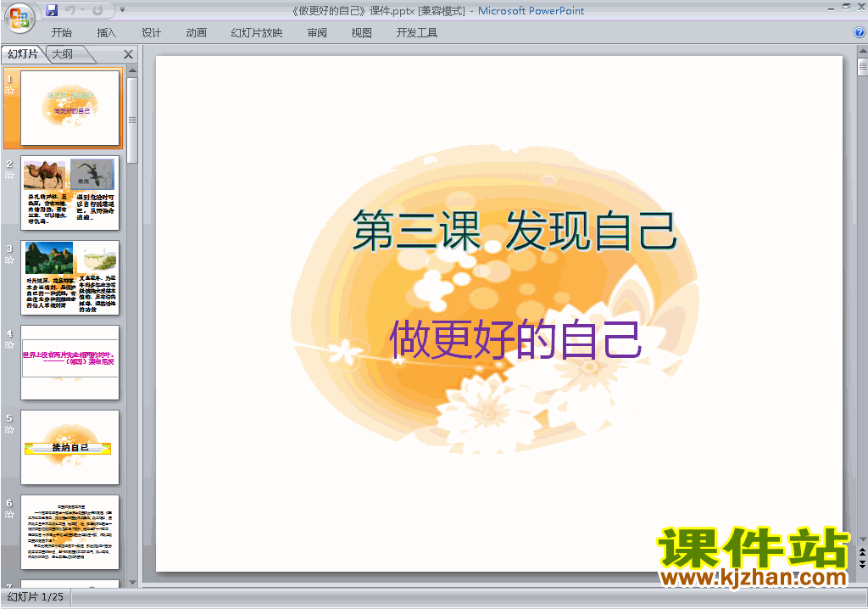Click the animation star beside slide 2
The image size is (868, 609).
click(9, 175)
